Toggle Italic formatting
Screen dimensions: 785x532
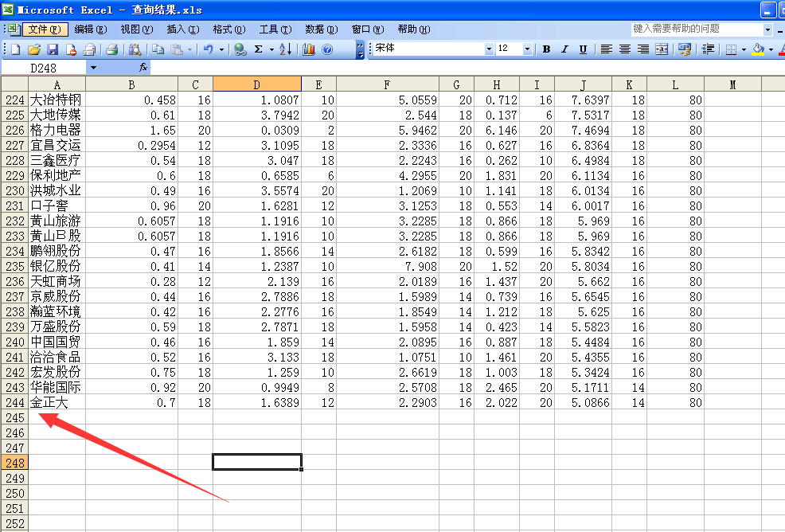point(564,49)
